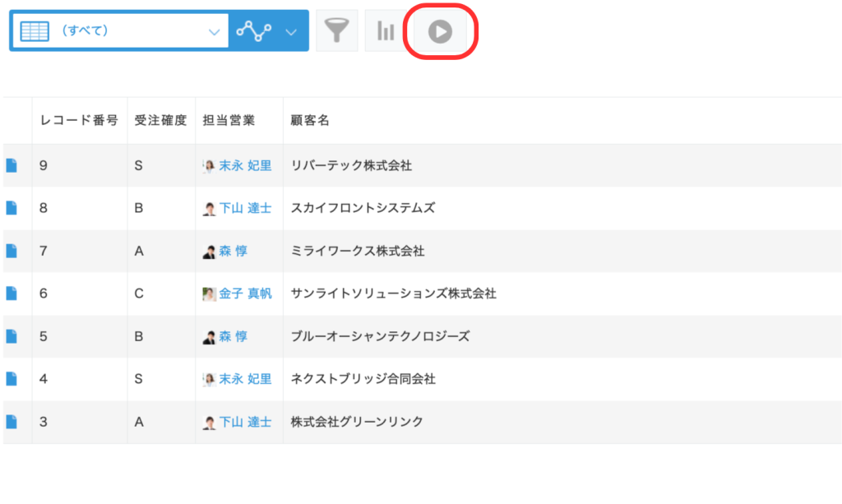Open 金子 真帆 user profile link
The image size is (842, 504).
pos(244,294)
